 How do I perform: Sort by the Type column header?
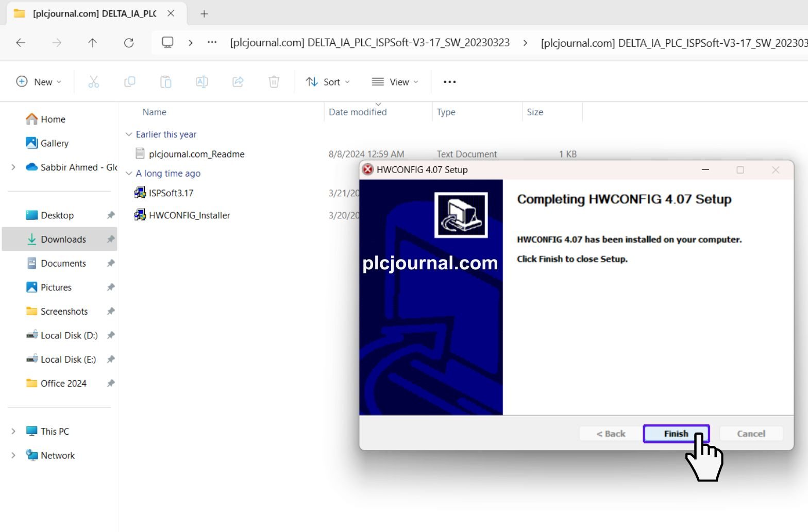coord(446,112)
